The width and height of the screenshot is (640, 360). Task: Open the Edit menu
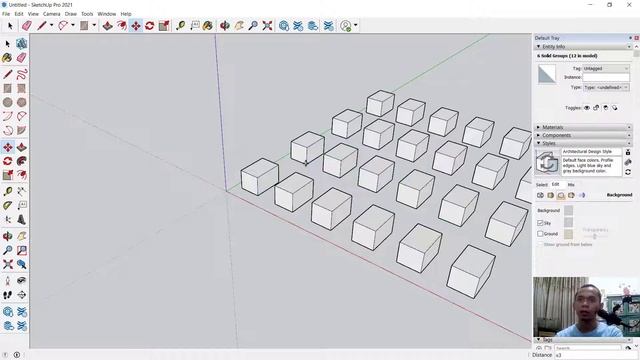(19, 14)
